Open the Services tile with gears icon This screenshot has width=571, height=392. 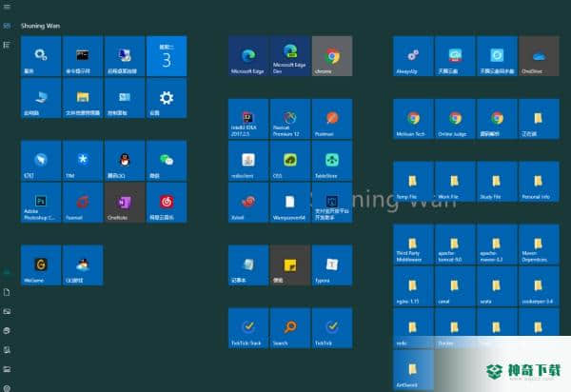tap(41, 56)
